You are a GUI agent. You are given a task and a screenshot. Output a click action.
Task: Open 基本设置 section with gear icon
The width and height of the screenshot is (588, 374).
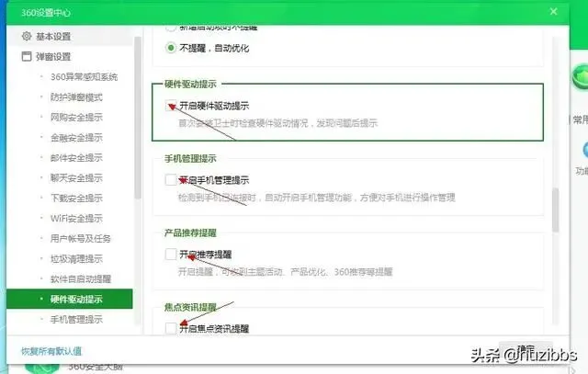pos(70,37)
